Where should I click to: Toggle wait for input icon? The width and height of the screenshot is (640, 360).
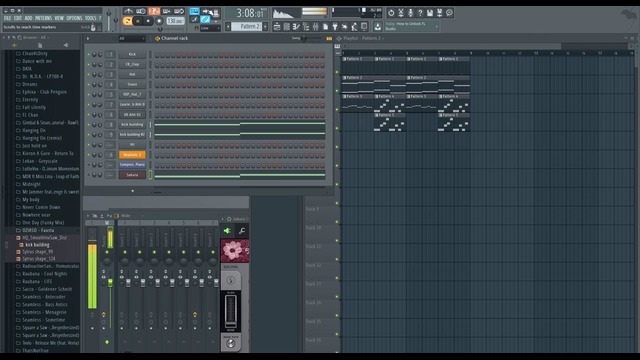click(x=141, y=11)
